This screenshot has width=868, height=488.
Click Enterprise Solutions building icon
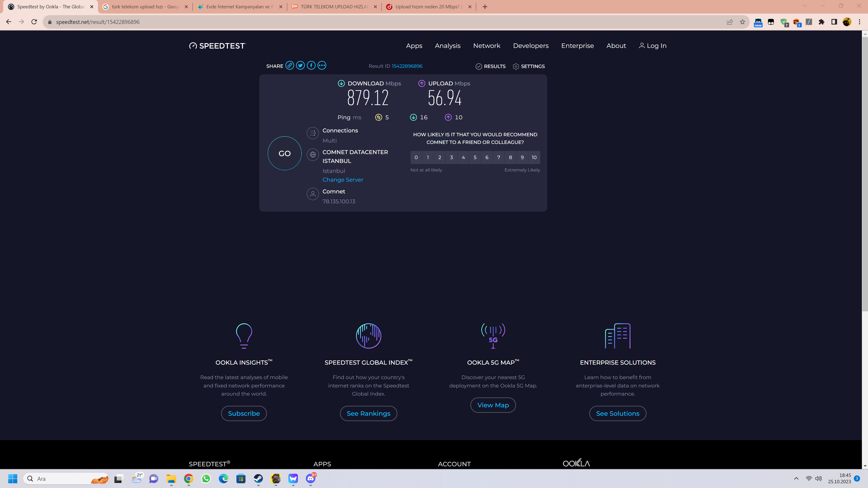click(618, 336)
